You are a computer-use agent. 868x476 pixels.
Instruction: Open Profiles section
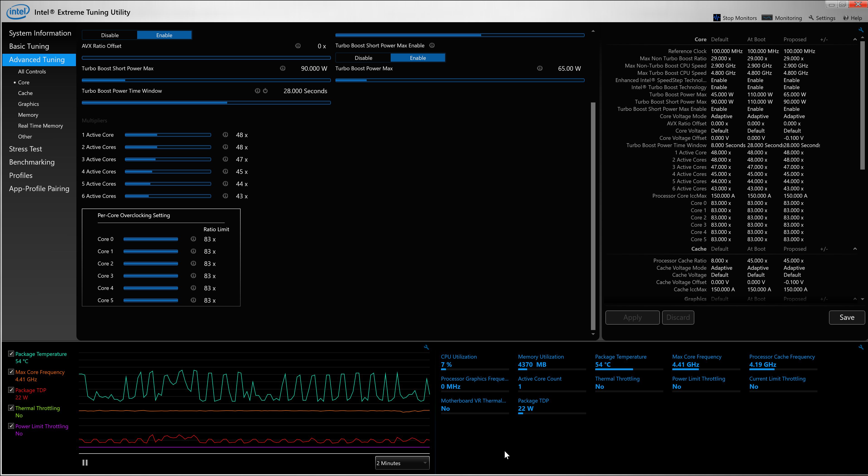pyautogui.click(x=21, y=175)
